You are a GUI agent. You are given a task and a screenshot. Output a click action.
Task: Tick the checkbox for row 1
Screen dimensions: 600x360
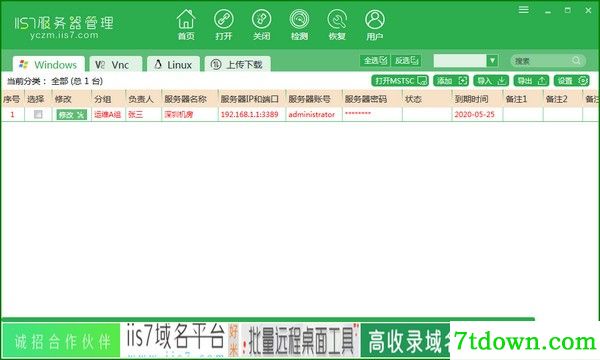[x=38, y=114]
